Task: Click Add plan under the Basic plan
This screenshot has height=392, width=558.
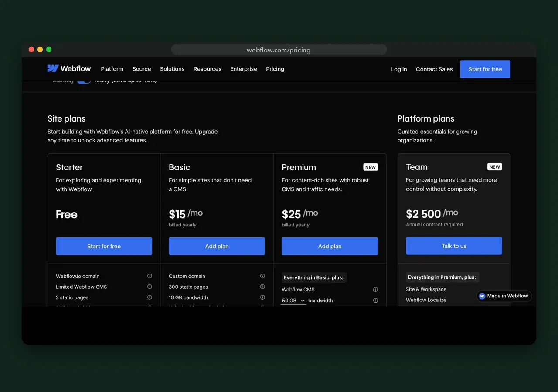Action: [217, 246]
